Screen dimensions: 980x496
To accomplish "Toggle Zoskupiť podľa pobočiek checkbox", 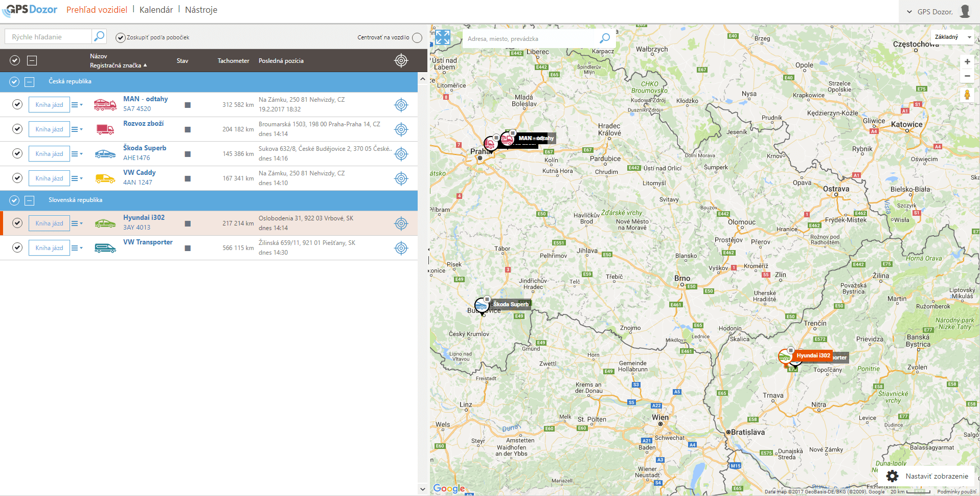I will 121,37.
